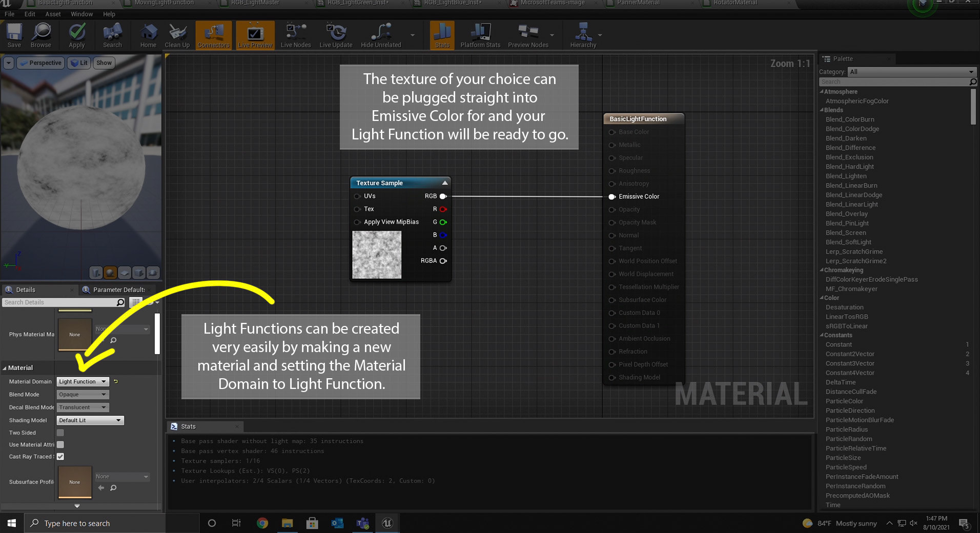Click Subsurface Profile None thumbnail
This screenshot has width=980, height=533.
point(75,482)
